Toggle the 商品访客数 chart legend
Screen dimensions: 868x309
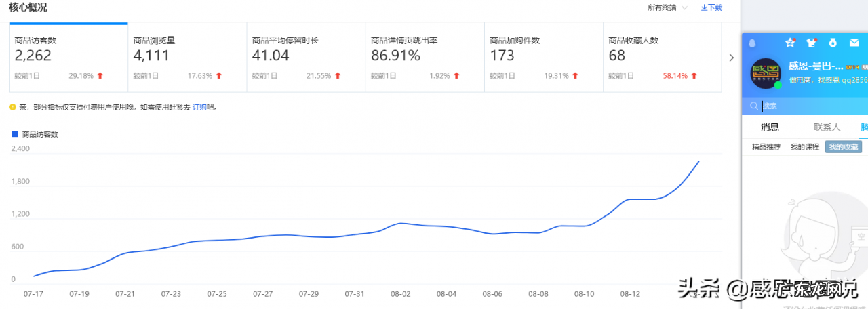[x=35, y=134]
